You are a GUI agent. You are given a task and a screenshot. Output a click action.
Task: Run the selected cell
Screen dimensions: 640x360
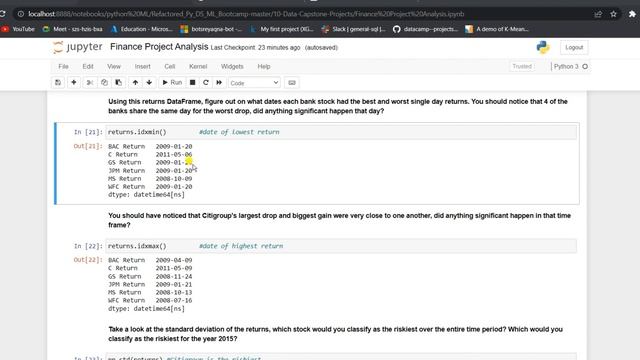pyautogui.click(x=172, y=83)
